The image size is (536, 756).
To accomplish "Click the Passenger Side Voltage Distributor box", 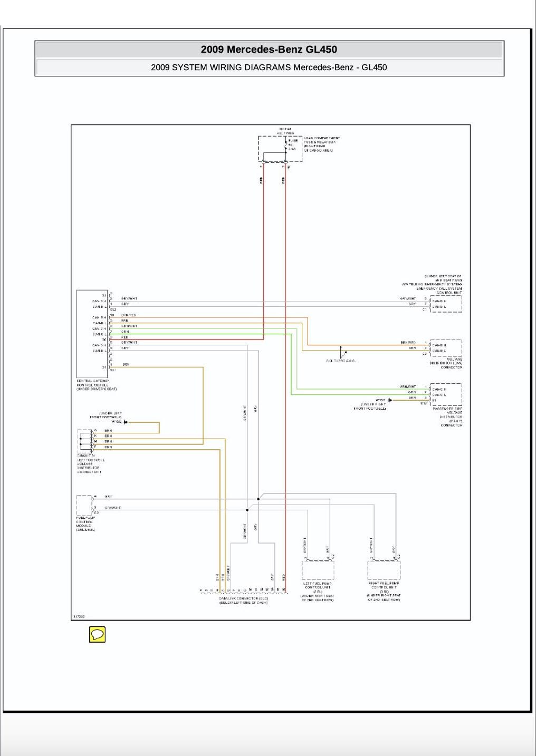I will [446, 394].
